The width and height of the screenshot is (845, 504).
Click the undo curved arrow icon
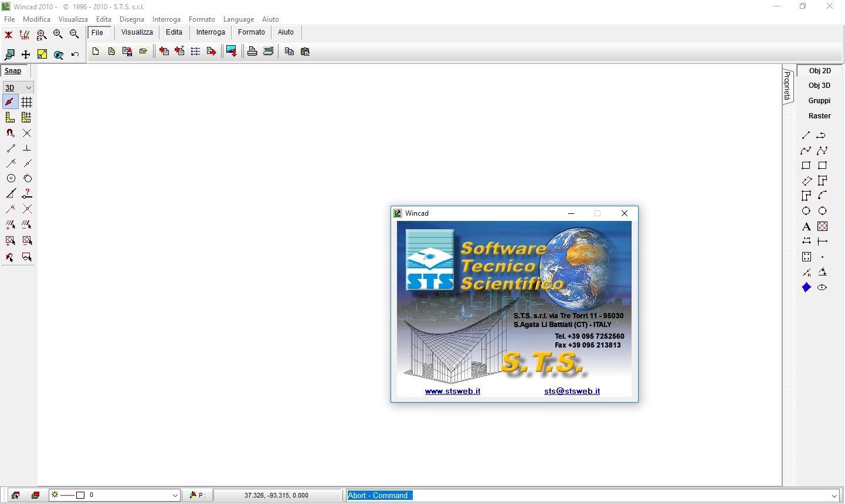pos(75,55)
